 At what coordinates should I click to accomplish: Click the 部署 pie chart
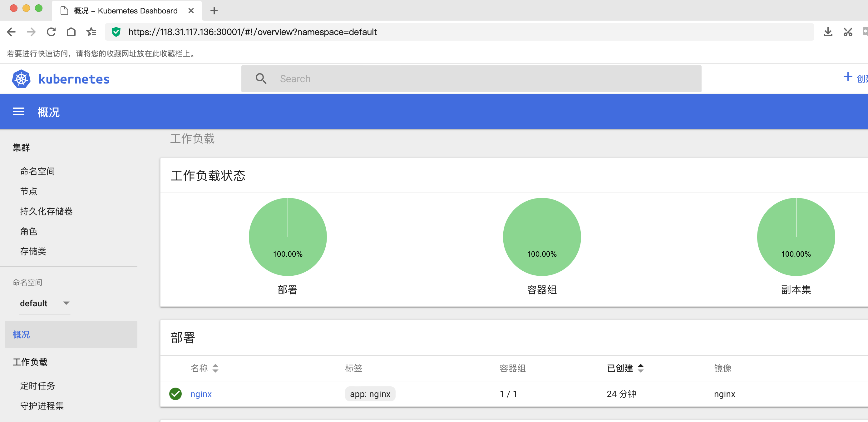(x=288, y=237)
